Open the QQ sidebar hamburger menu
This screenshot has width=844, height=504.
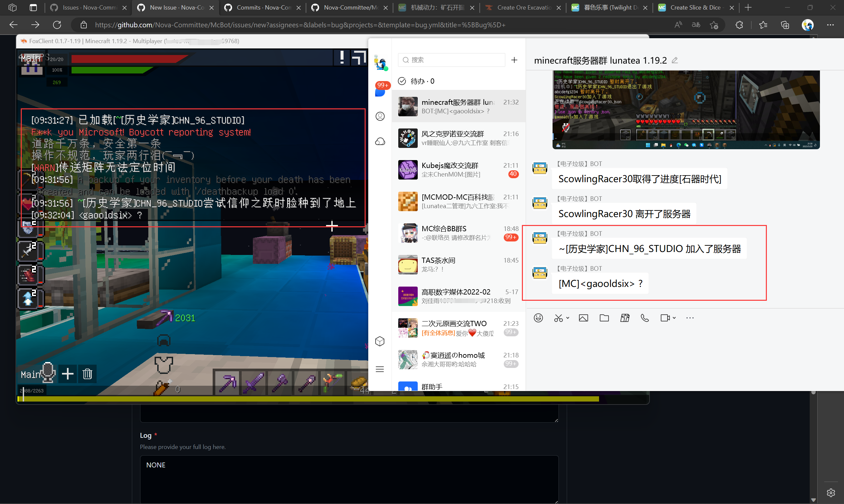(x=380, y=369)
